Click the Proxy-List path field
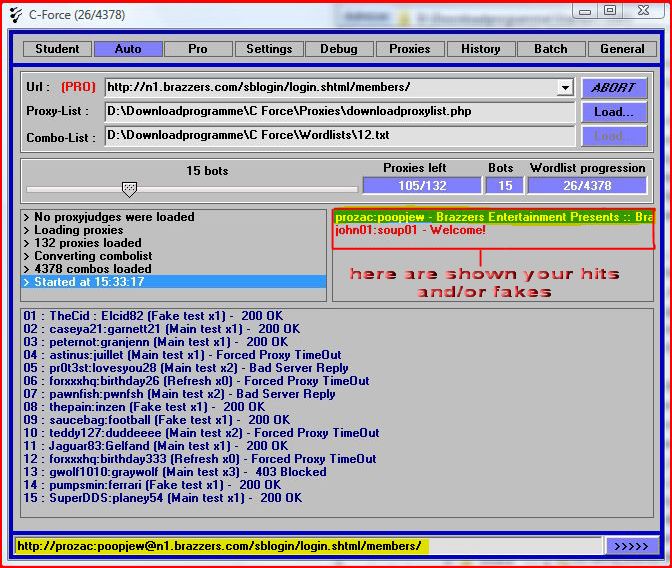The image size is (672, 568). 339,112
